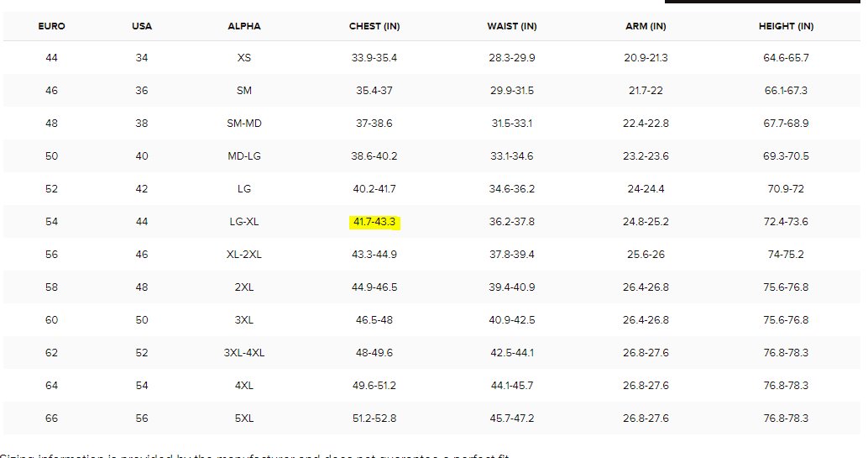Click the ARM (IN) column header
The height and width of the screenshot is (458, 868).
pyautogui.click(x=646, y=26)
